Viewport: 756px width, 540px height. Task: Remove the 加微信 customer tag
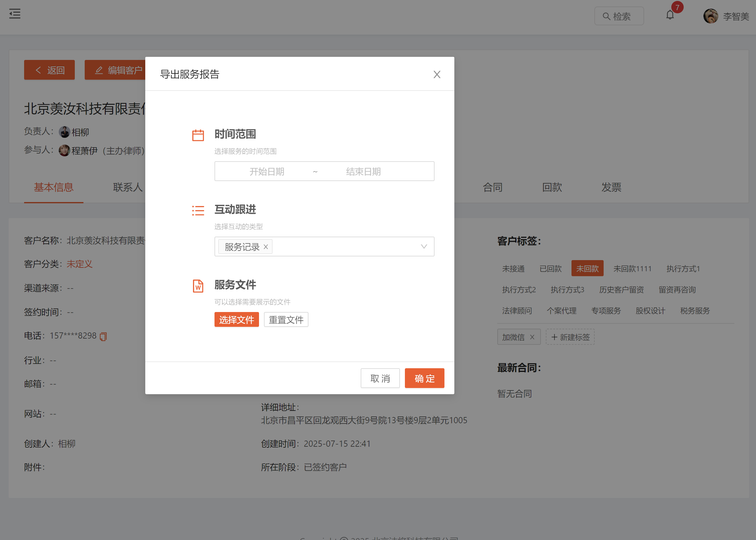(532, 337)
